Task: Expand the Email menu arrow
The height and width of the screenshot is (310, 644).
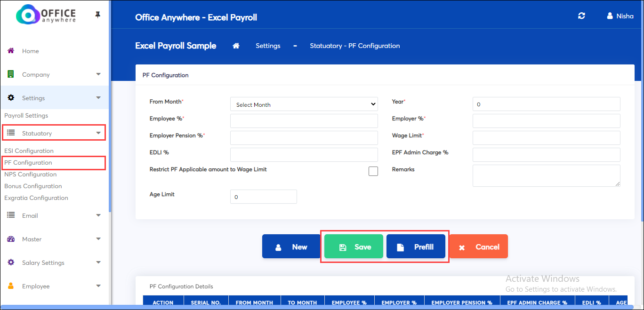Action: pos(98,215)
